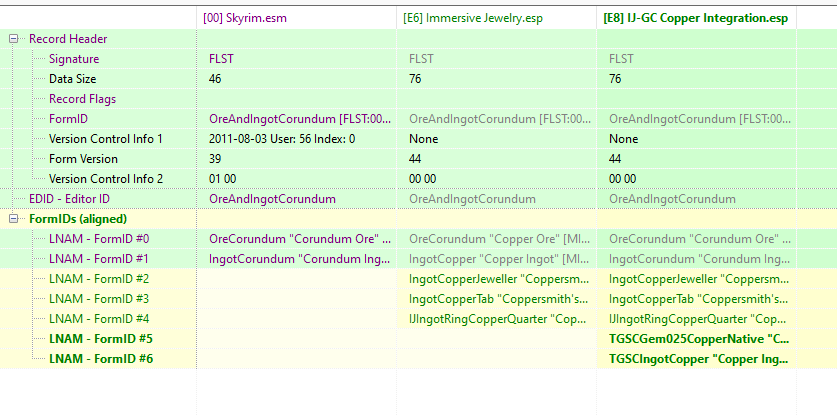
Task: Click Immersive Jewelry IJIngotRingCopperQuarter cell
Action: 496,319
